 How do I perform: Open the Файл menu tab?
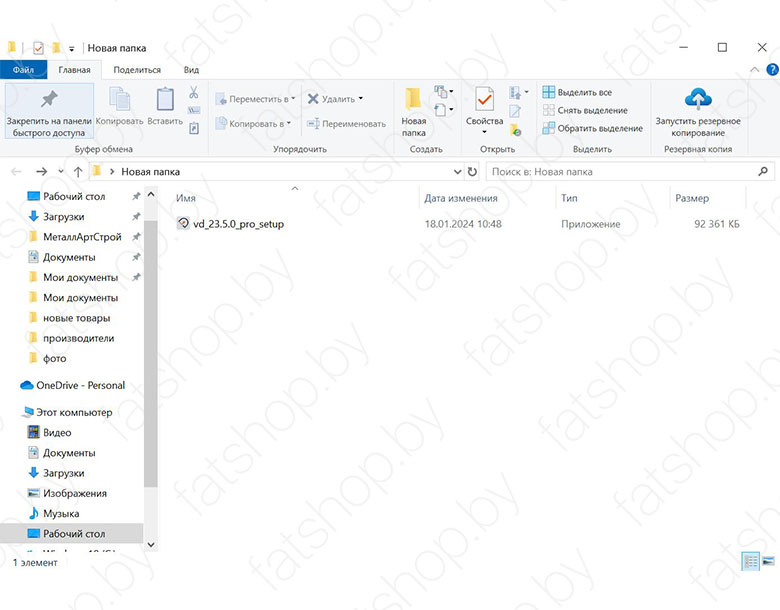point(23,70)
